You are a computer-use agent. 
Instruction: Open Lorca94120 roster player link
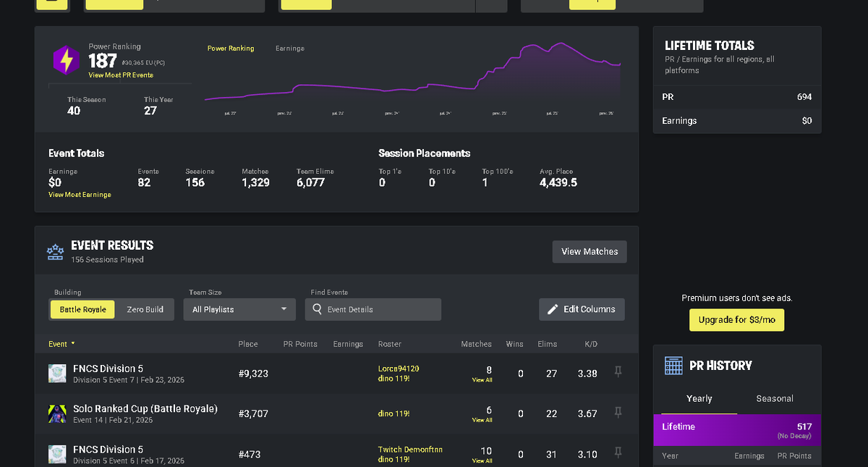pyautogui.click(x=399, y=369)
